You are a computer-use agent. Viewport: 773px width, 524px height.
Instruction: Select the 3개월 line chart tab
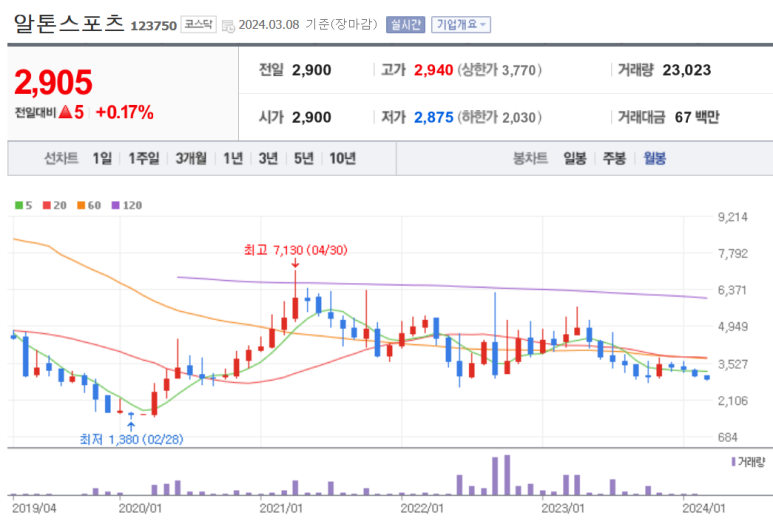[191, 158]
